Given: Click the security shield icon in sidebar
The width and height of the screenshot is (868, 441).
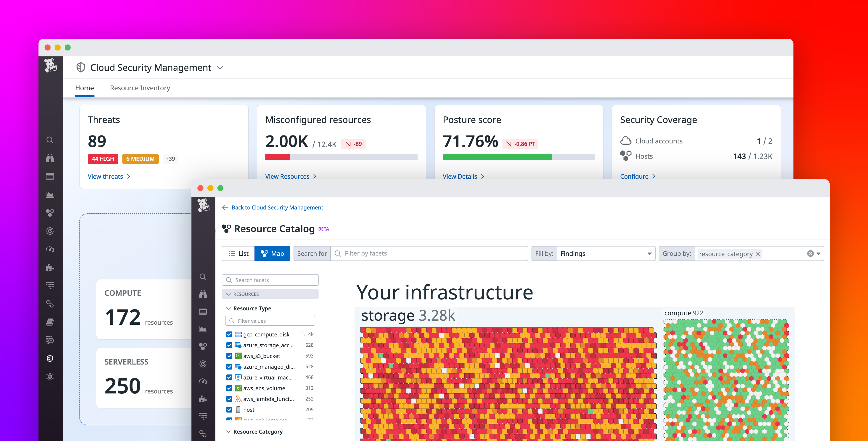Looking at the screenshot, I should [50, 358].
